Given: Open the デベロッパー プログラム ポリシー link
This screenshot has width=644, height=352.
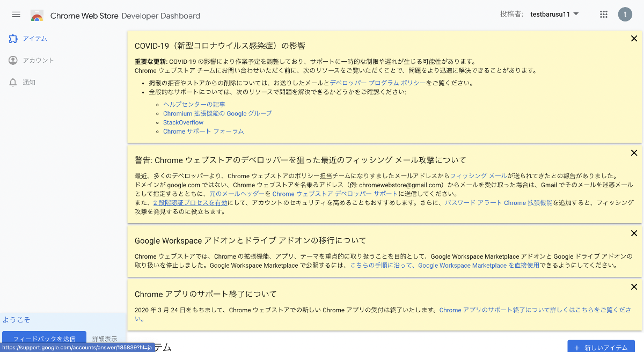Looking at the screenshot, I should (378, 83).
